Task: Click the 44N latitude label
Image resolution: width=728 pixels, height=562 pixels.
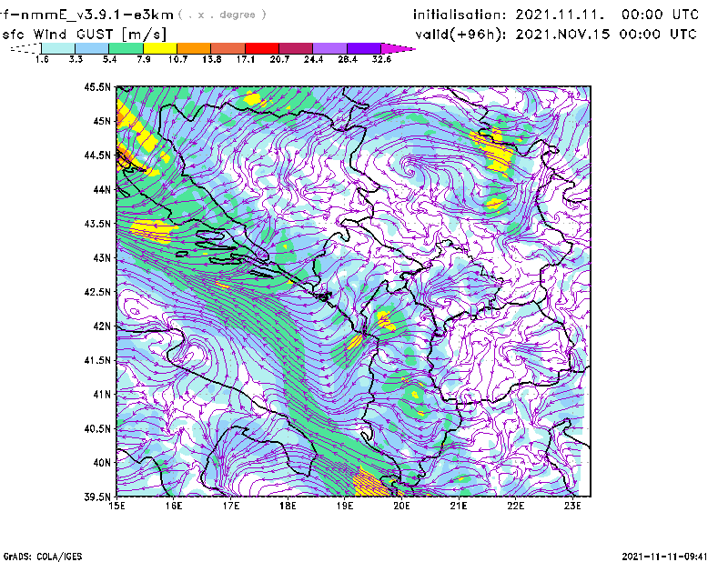Action: pyautogui.click(x=102, y=189)
